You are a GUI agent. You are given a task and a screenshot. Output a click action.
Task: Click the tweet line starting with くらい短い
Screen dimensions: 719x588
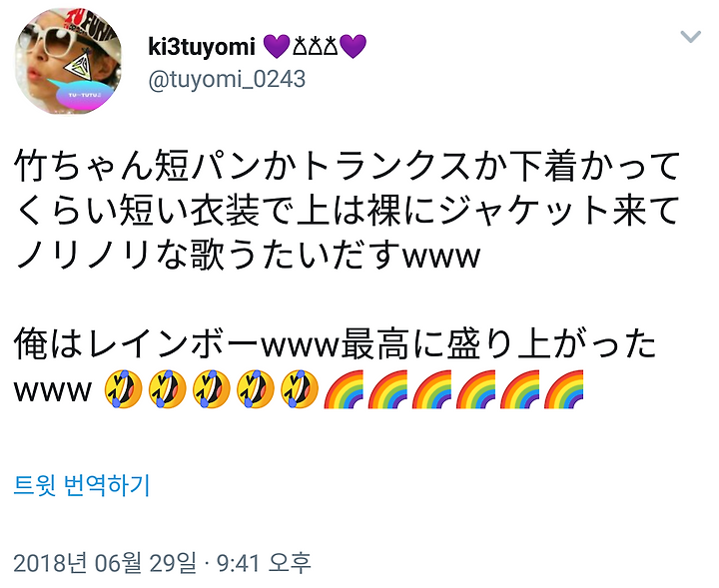(348, 211)
